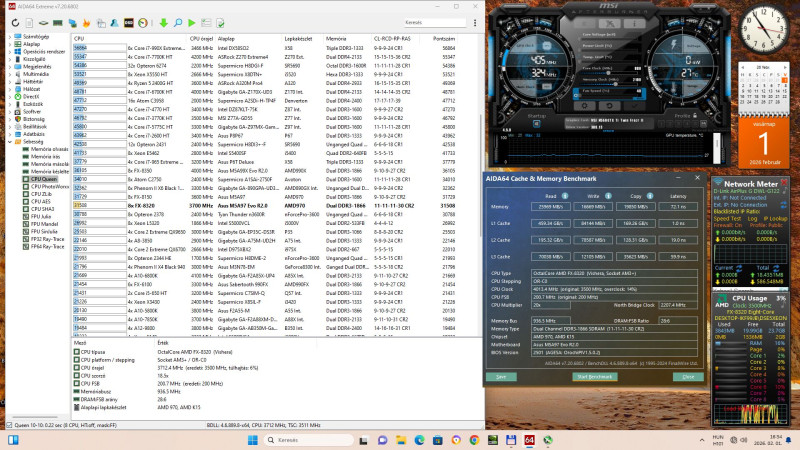Click Afterburner apply checkmark button
800x450 pixels.
tap(634, 106)
